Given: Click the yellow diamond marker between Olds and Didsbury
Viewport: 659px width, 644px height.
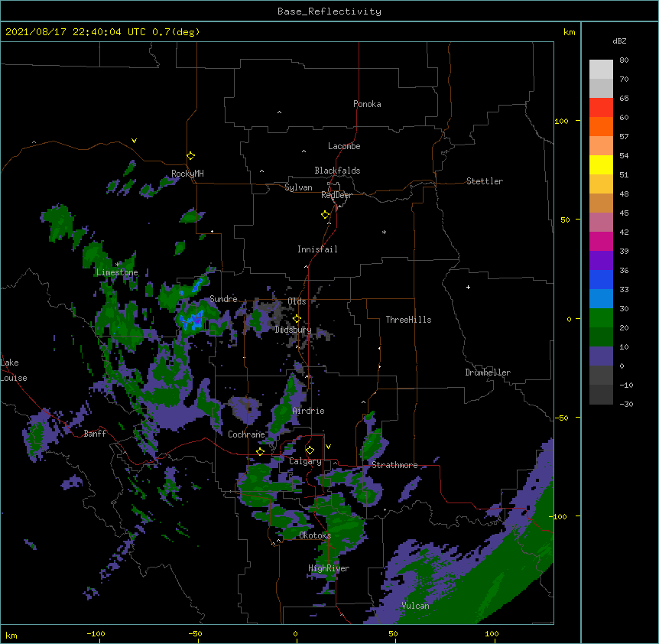Looking at the screenshot, I should (x=297, y=319).
